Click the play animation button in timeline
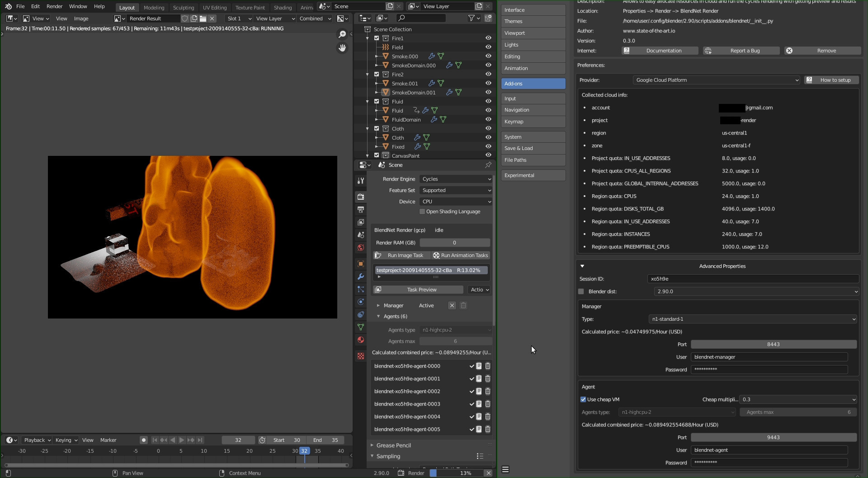Viewport: 868px width, 478px height. click(x=182, y=440)
